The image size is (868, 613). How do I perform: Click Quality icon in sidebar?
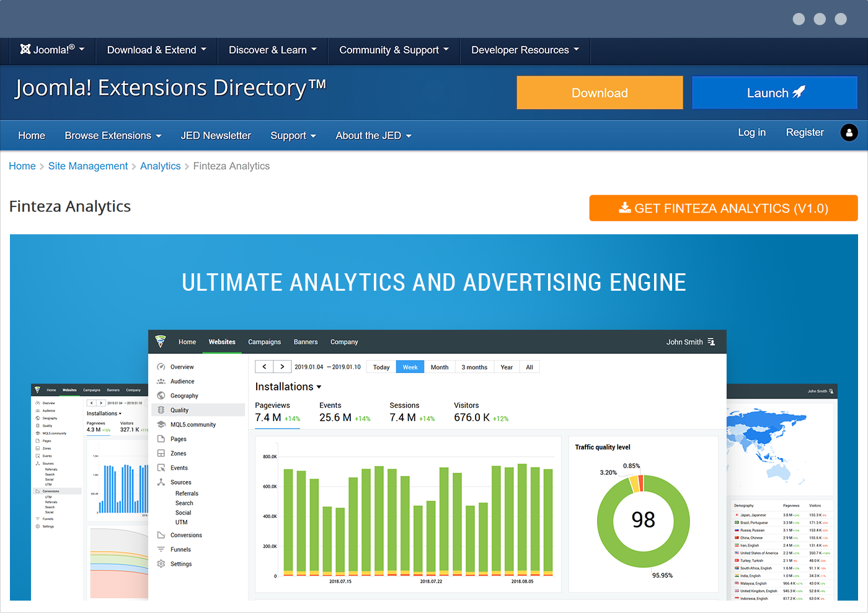(x=161, y=410)
